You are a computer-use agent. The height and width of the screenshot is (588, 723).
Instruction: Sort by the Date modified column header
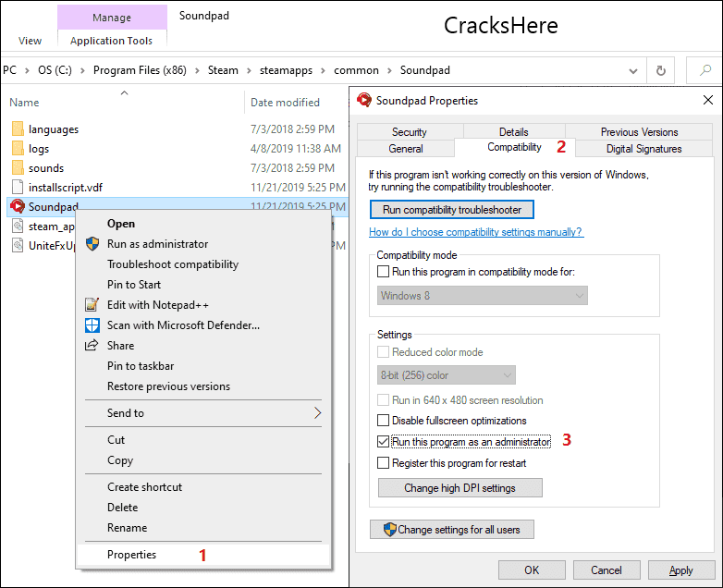point(285,103)
